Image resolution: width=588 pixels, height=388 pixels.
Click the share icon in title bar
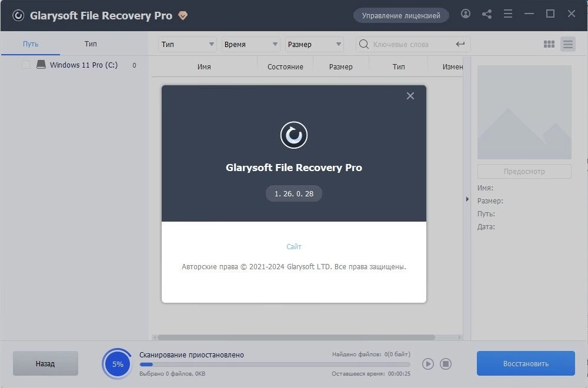pyautogui.click(x=487, y=14)
